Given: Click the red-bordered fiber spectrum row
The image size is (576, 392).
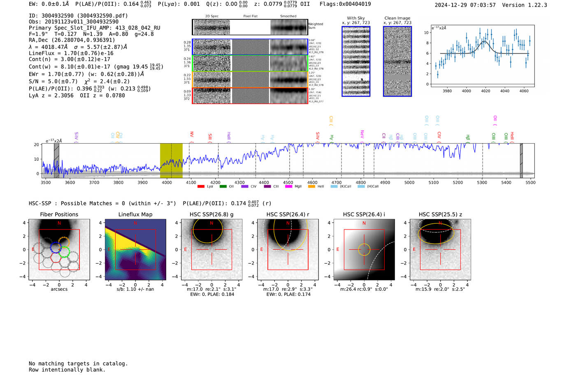Looking at the screenshot, I should pyautogui.click(x=250, y=95).
